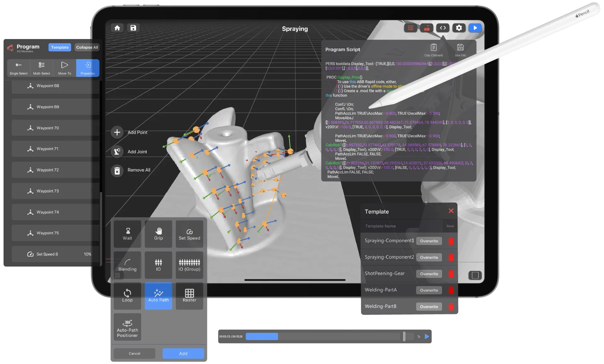Screen dimensions: 604x364
Task: Click the Spraying-Component1 template name
Action: pos(389,241)
